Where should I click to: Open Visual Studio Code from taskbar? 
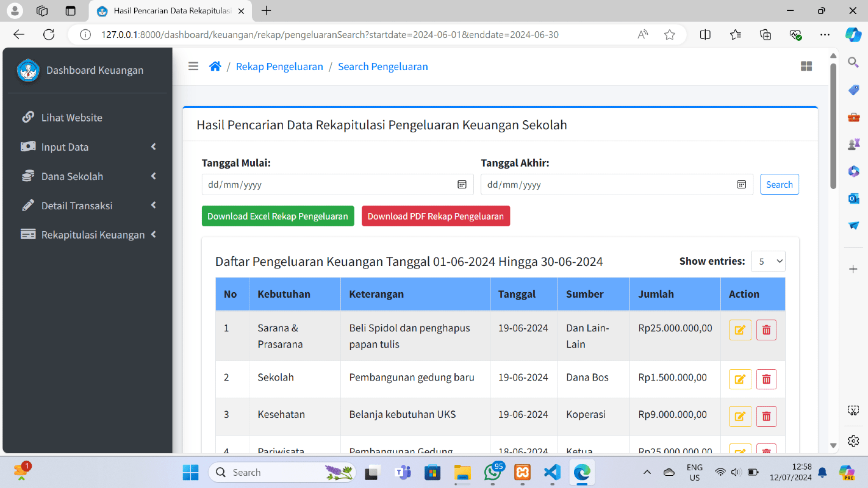click(551, 472)
